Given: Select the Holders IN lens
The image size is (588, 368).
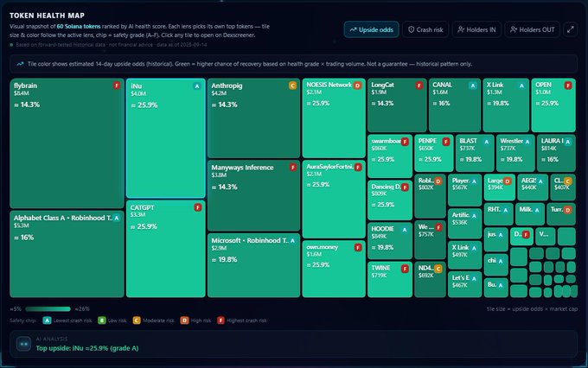Looking at the screenshot, I should coord(476,29).
